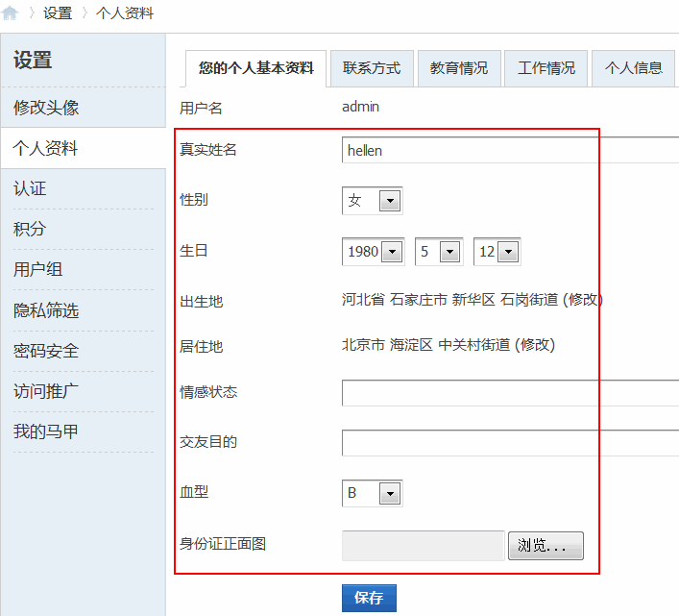Screen dimensions: 679x616
Task: Open the birthday day dropdown 12
Action: [497, 251]
